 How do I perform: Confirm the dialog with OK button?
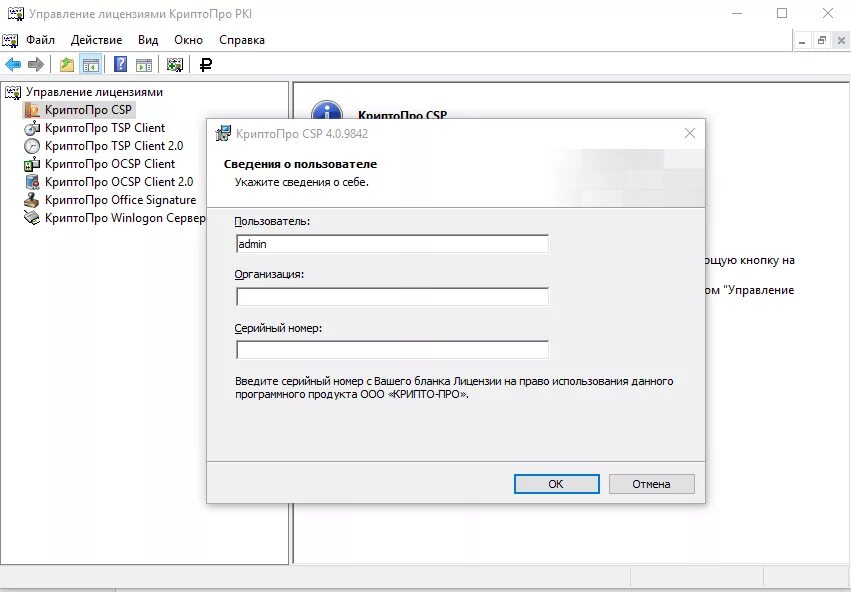click(557, 484)
